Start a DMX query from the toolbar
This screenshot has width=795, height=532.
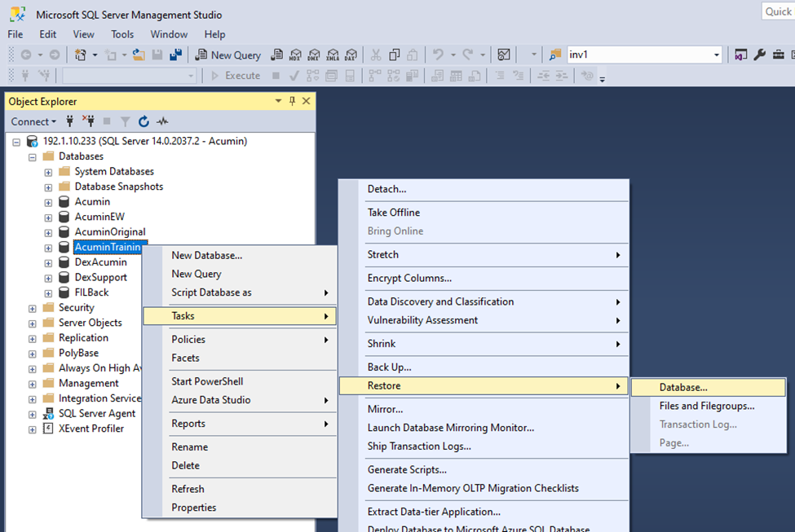[x=314, y=55]
